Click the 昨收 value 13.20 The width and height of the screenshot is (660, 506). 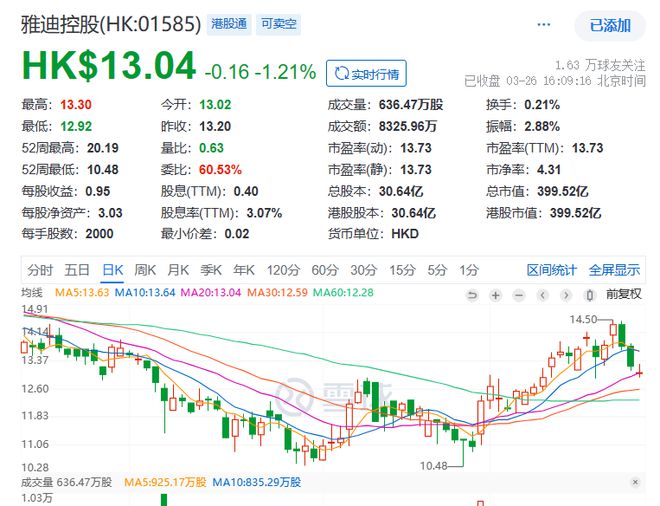click(x=215, y=126)
